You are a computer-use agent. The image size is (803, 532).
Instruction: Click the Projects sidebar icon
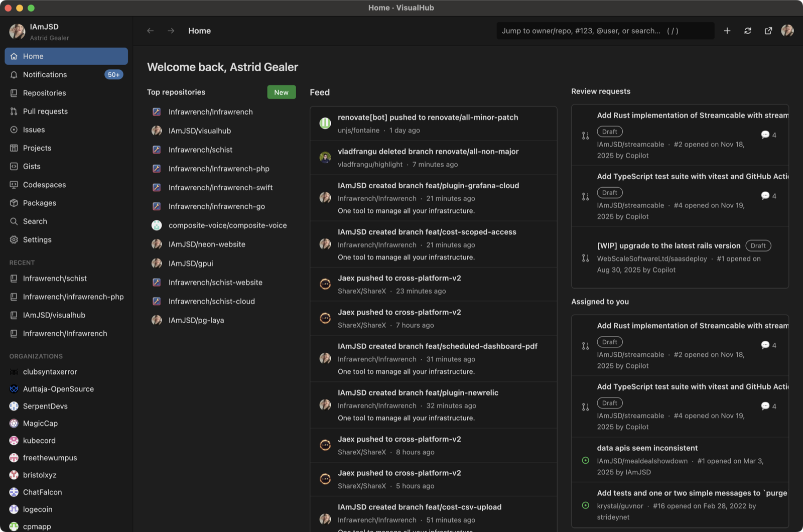pos(14,148)
